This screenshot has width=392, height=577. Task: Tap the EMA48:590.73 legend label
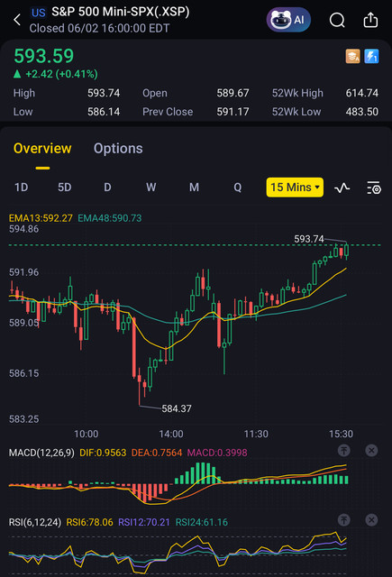(x=110, y=218)
